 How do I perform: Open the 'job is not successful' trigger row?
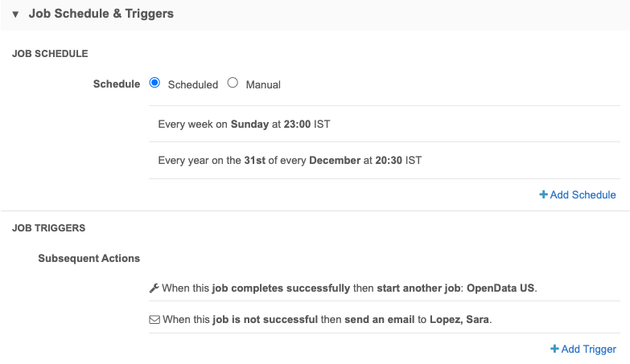(322, 319)
